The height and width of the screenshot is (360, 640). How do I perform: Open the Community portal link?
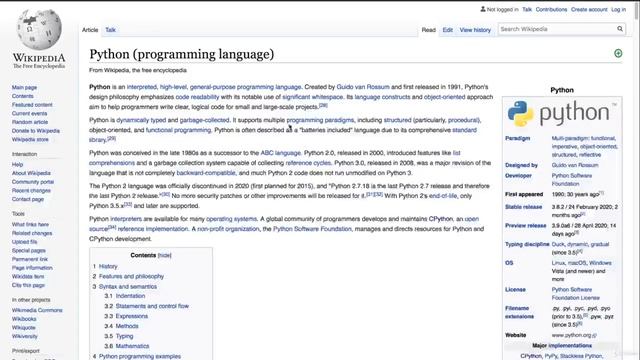33,182
